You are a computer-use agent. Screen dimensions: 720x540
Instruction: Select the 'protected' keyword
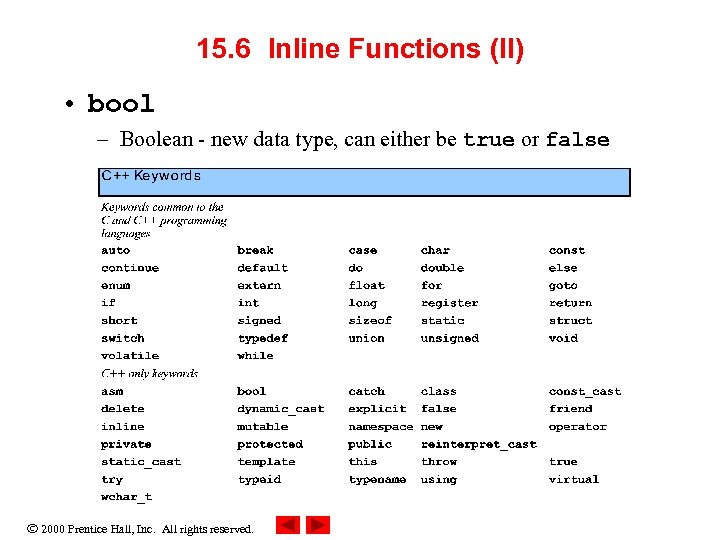click(270, 444)
